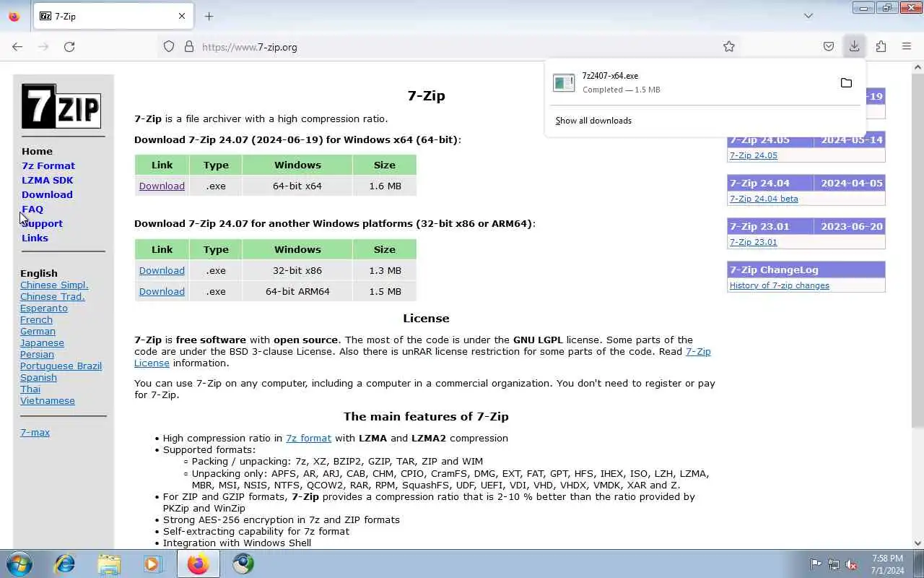Open Action Center flag in tray

[x=816, y=564]
